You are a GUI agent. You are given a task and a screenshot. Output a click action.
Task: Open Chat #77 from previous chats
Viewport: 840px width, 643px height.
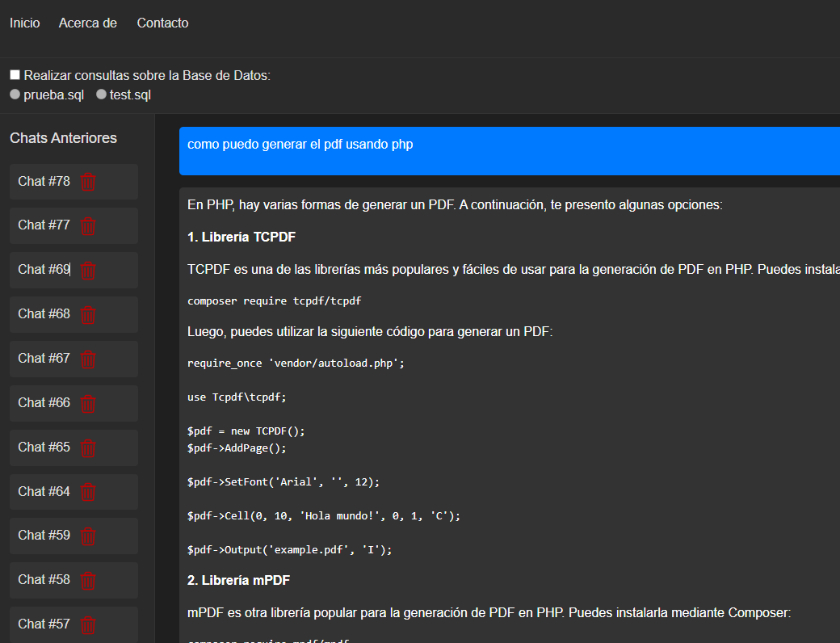click(44, 225)
